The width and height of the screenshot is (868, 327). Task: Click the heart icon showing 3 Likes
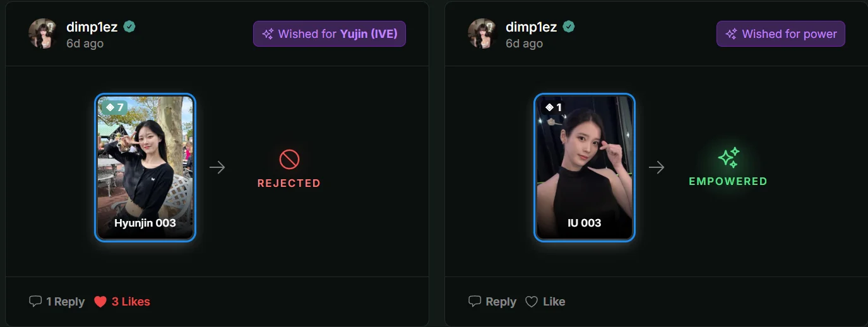(x=100, y=302)
